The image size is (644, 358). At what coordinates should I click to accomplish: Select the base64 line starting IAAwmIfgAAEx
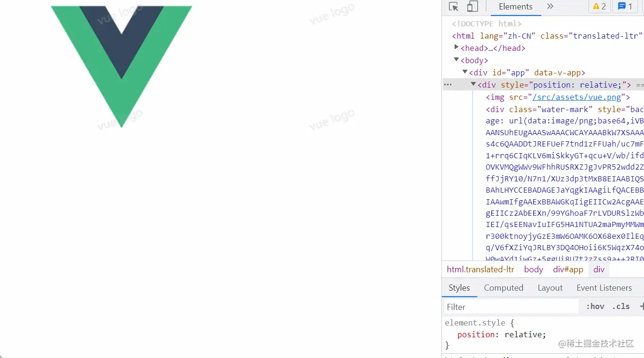564,202
